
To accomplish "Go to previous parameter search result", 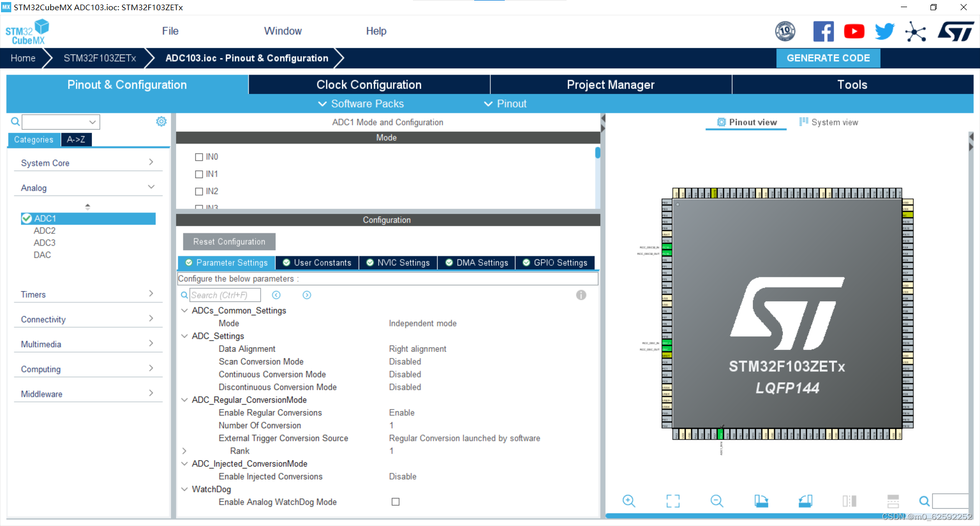I will (x=276, y=295).
